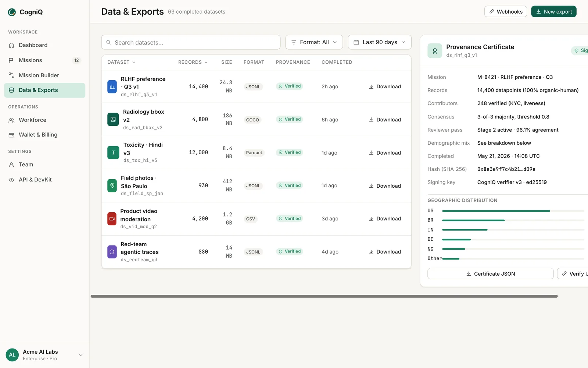Click the CogniQ logo icon
The width and height of the screenshot is (588, 368).
12,12
